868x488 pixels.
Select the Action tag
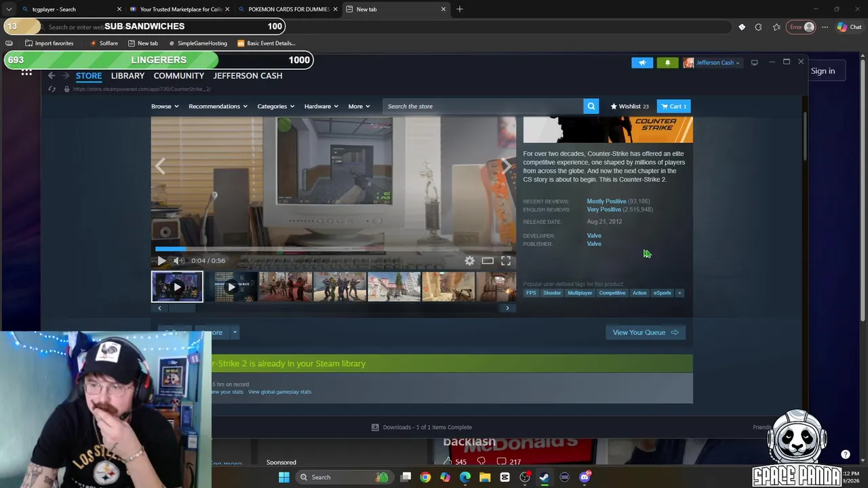point(639,293)
